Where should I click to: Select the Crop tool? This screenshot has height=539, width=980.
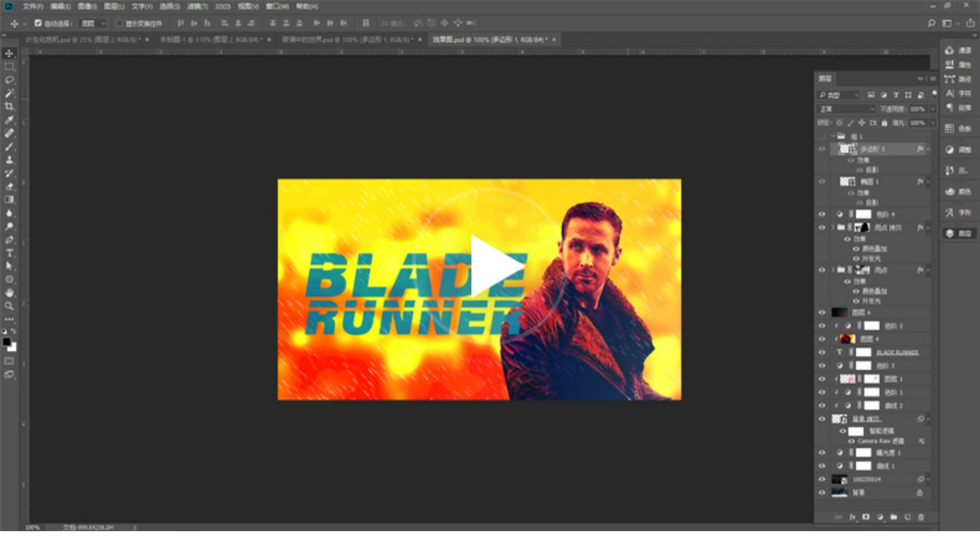click(9, 106)
